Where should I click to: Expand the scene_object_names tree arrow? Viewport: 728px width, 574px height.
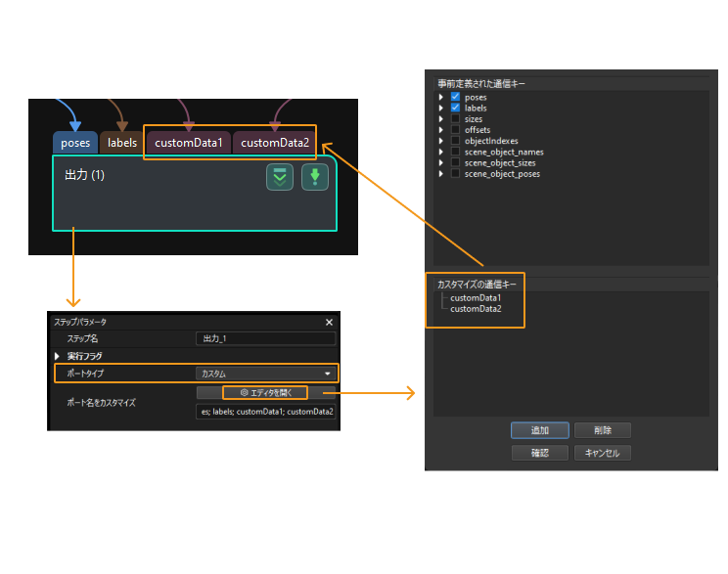pos(441,152)
